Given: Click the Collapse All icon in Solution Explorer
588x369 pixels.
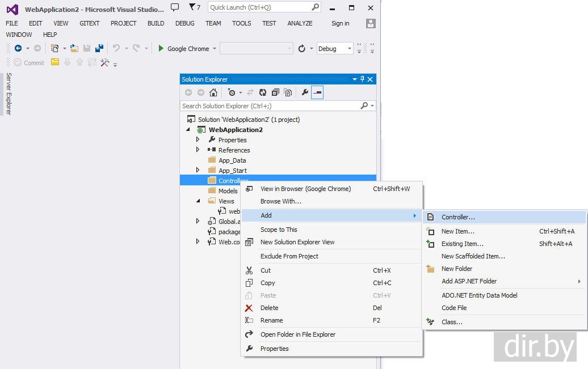Looking at the screenshot, I should [275, 92].
